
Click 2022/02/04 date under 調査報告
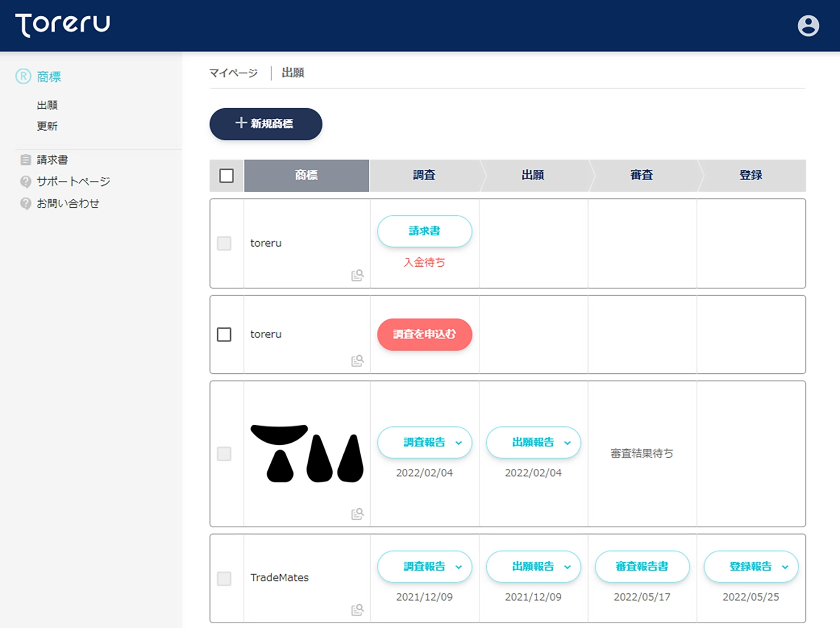(x=424, y=473)
